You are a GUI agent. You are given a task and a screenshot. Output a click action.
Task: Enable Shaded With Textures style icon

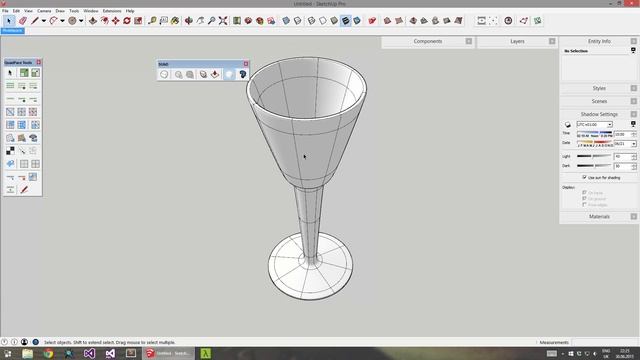point(346,20)
